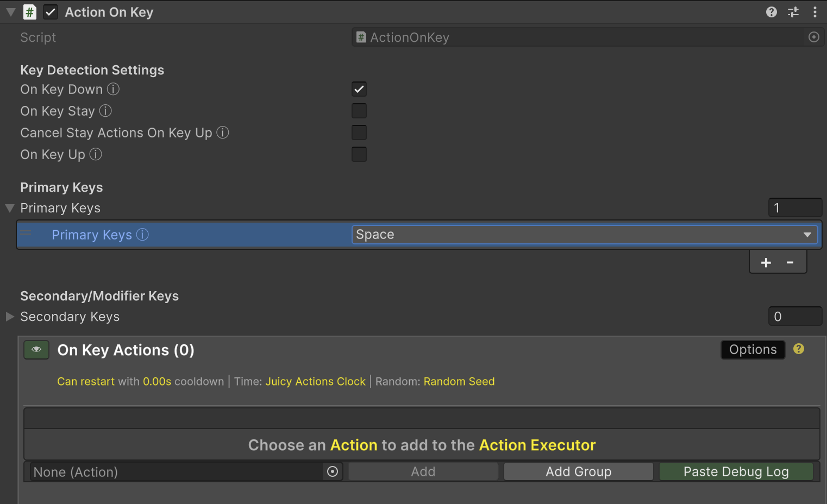Remove the selected primary key with minus
The width and height of the screenshot is (827, 504).
[790, 263]
